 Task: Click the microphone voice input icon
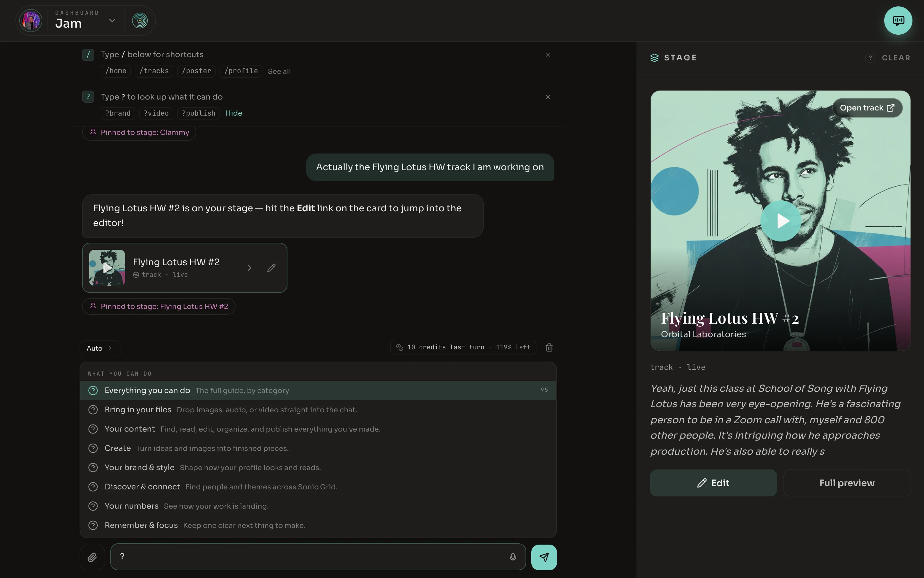(x=513, y=557)
